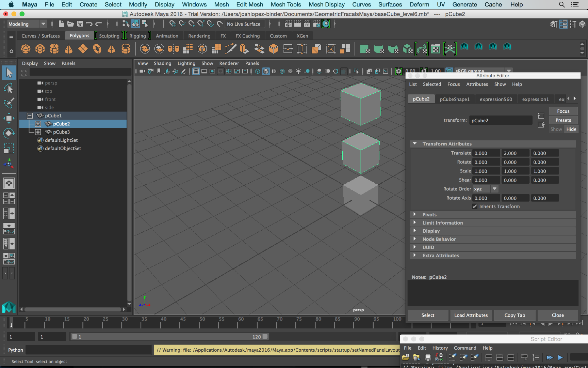Click the outliner horizontal scrollbar
Screen dimensions: 588x368
point(73,309)
